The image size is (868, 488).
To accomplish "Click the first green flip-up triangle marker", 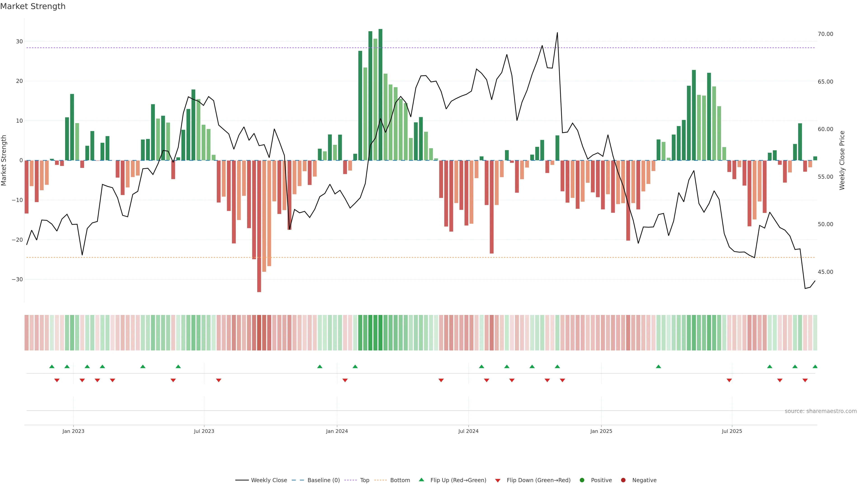I will [52, 366].
